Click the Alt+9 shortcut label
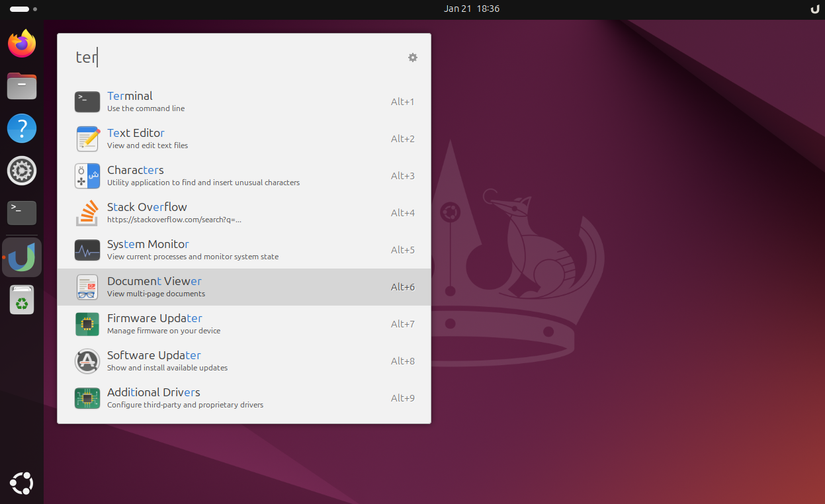Screen dimensions: 825x504 (x=403, y=398)
